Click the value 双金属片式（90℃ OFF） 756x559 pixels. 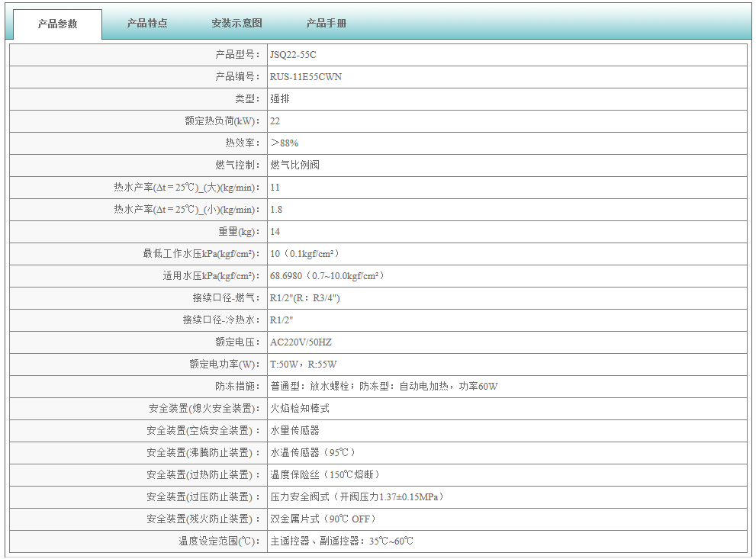323,519
